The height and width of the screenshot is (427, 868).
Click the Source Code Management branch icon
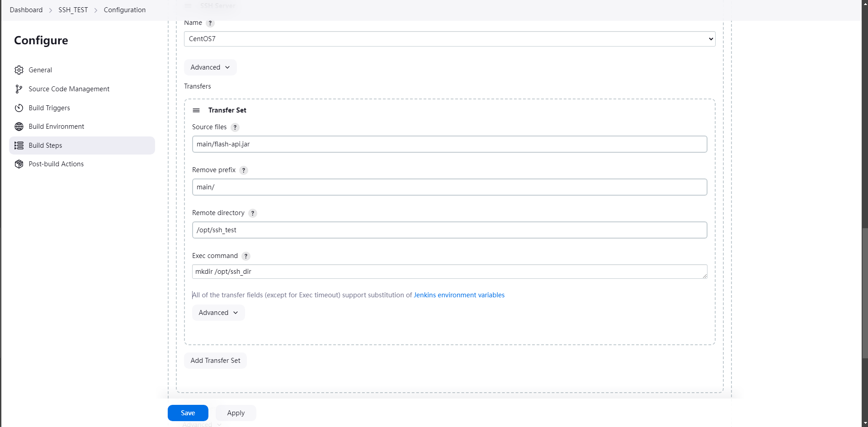tap(19, 89)
